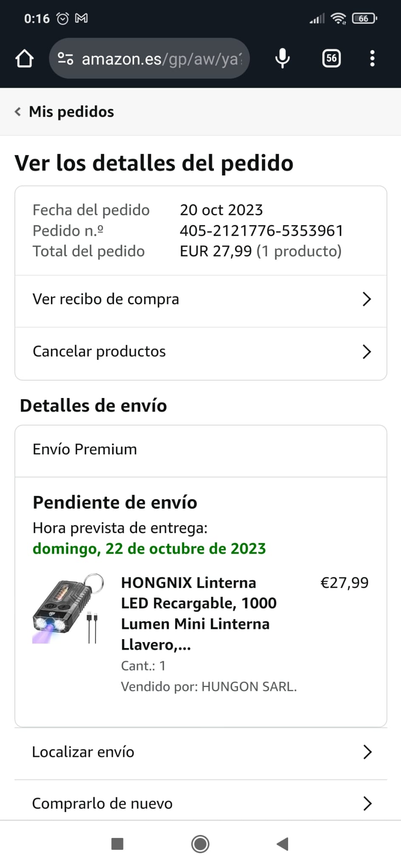Screen dimensions: 401x868
Task: Tap the HONGNIX flashlight product thumbnail
Action: [68, 609]
